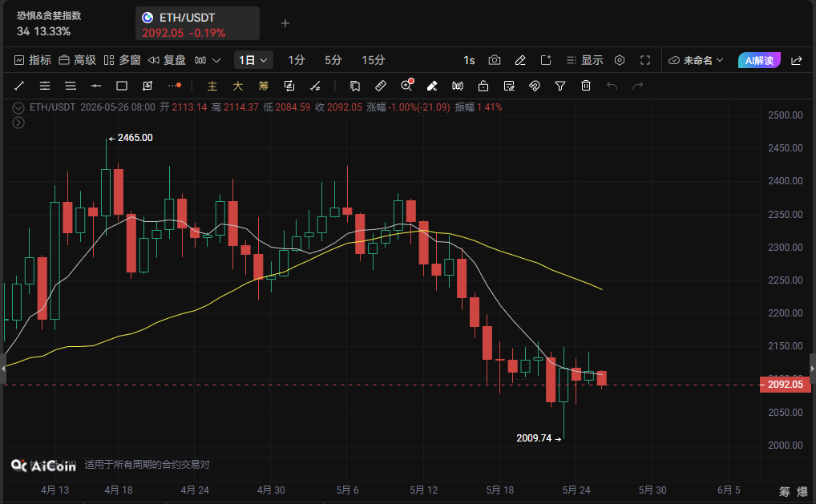Click the 2092.05 current price label
Viewport: 816px width, 504px height.
[x=786, y=385]
